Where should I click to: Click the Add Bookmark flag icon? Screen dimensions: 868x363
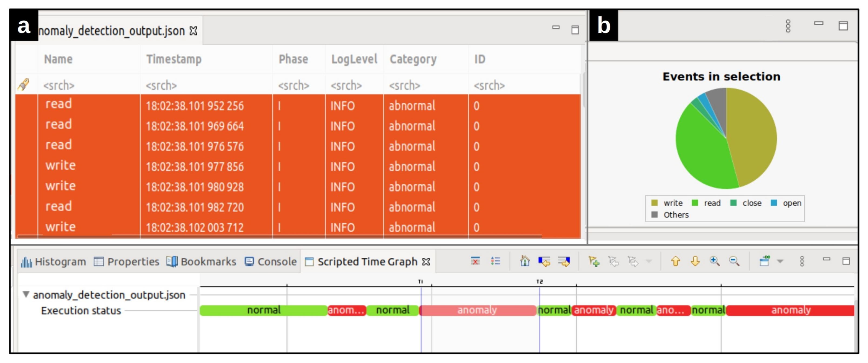point(593,261)
